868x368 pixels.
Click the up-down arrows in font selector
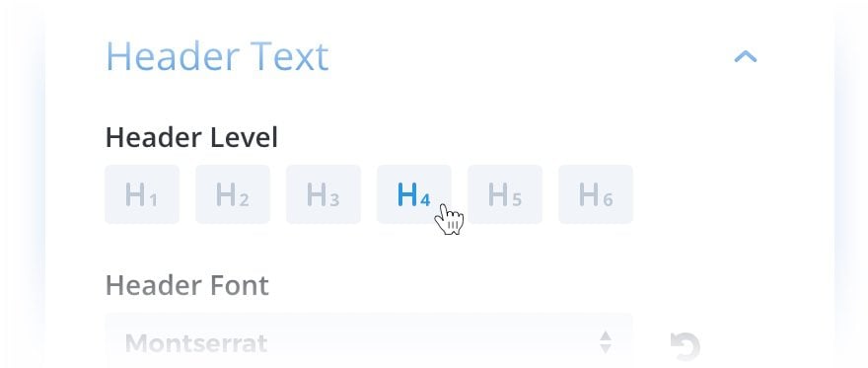[607, 342]
